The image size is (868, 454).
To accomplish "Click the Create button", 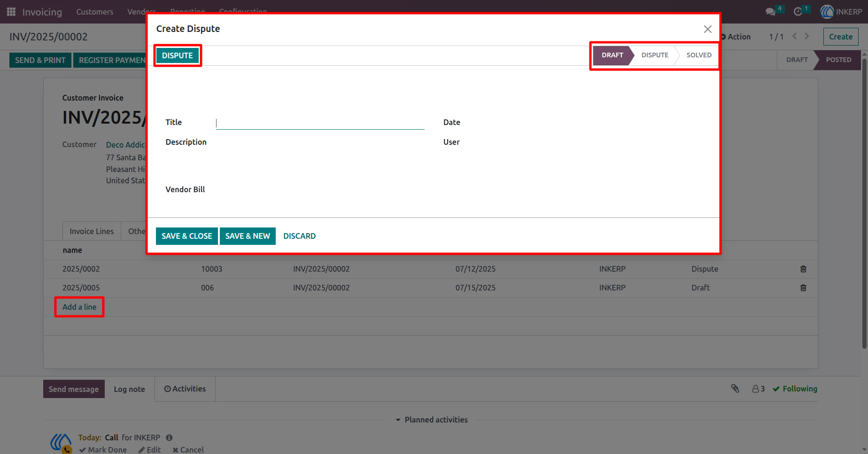I will pos(841,37).
